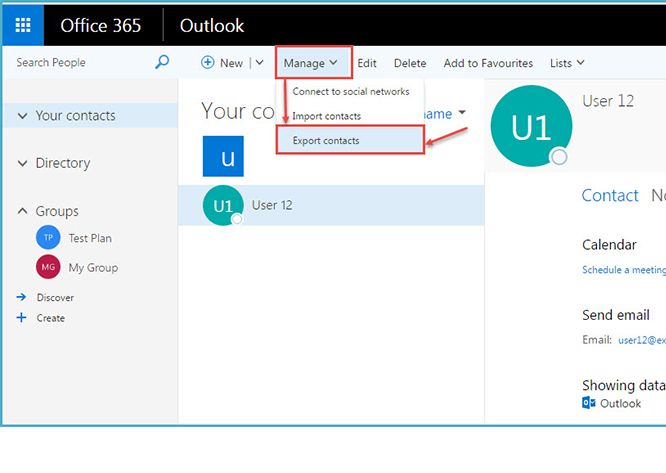
Task: Open the Test Plan group
Action: coord(90,238)
